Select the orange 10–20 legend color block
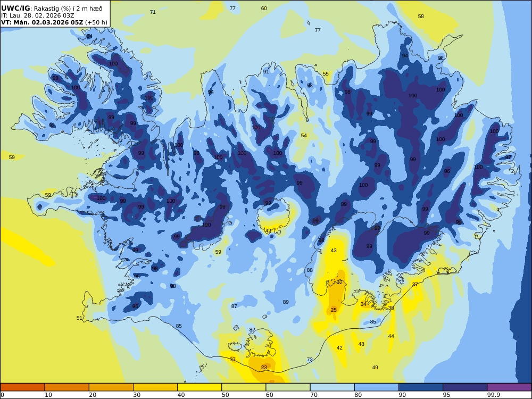532x399 pixels. (67, 387)
